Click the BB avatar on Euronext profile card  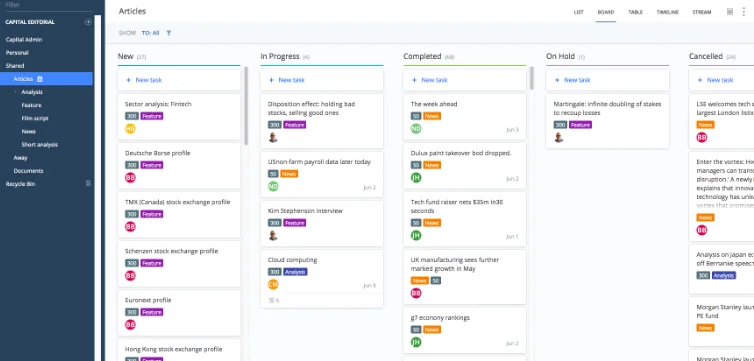tap(130, 324)
